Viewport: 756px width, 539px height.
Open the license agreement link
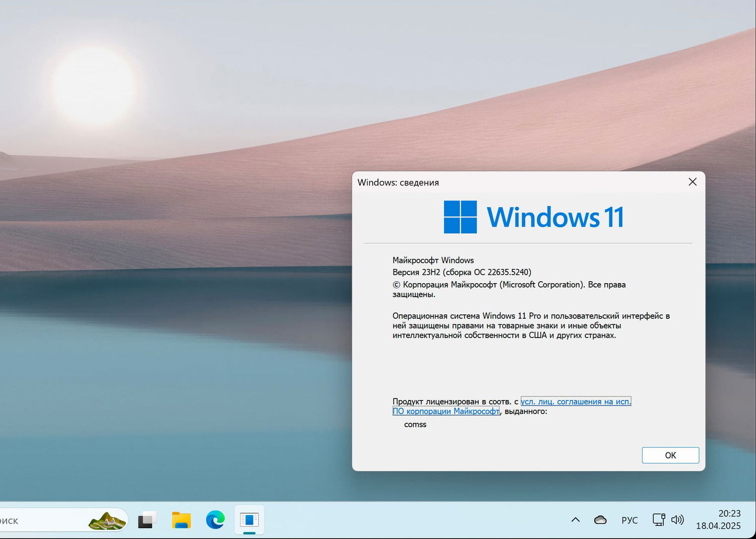point(576,401)
